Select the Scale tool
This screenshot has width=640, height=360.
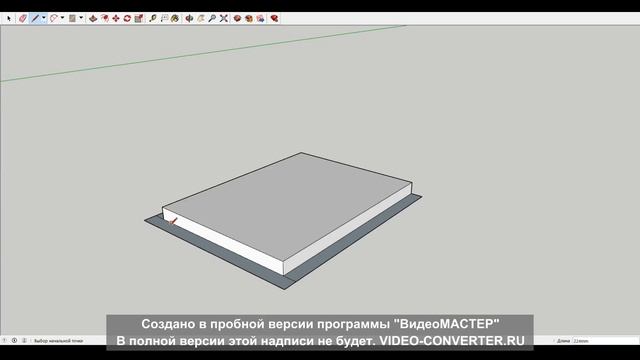tap(139, 18)
